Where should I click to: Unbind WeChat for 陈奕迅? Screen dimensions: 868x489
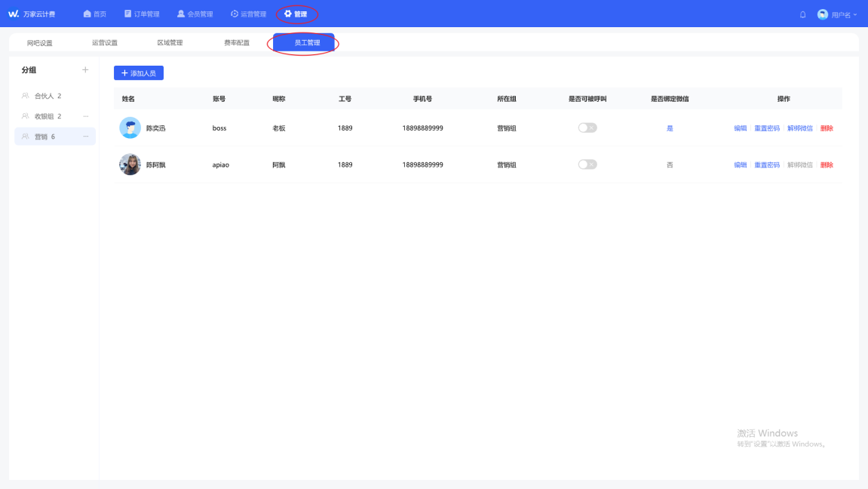click(800, 128)
